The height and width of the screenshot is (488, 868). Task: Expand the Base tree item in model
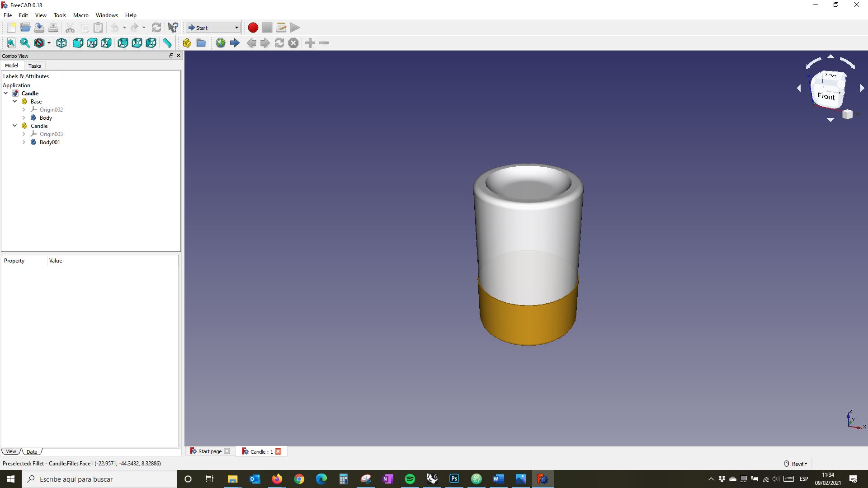pos(14,101)
